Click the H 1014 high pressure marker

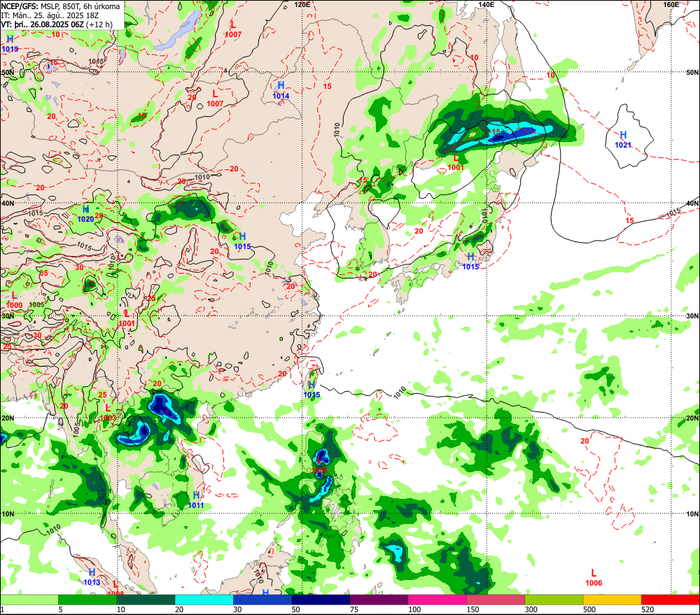pos(281,90)
